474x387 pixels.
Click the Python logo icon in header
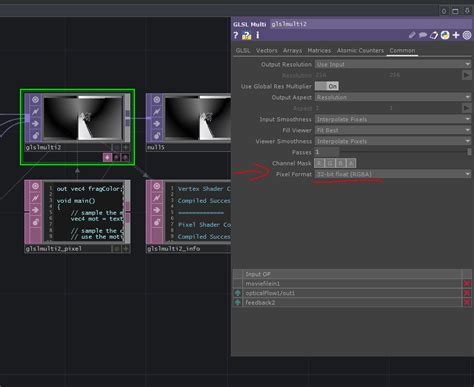point(445,35)
